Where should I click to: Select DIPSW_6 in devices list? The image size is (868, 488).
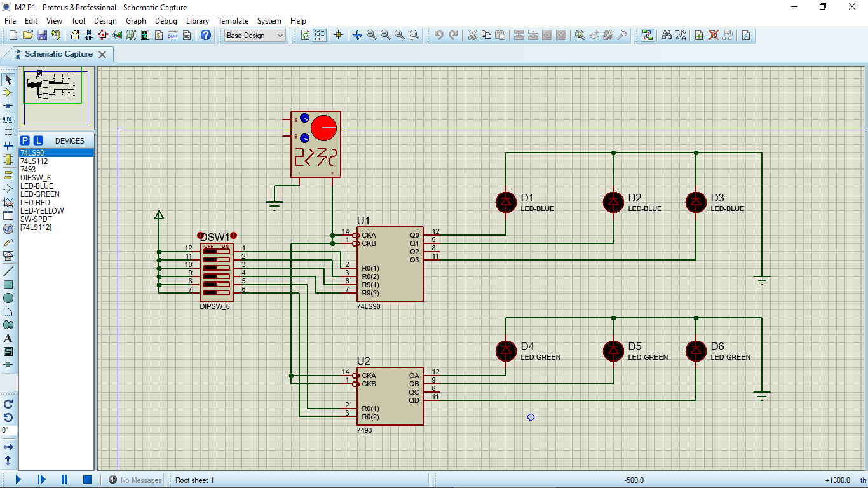click(x=36, y=178)
